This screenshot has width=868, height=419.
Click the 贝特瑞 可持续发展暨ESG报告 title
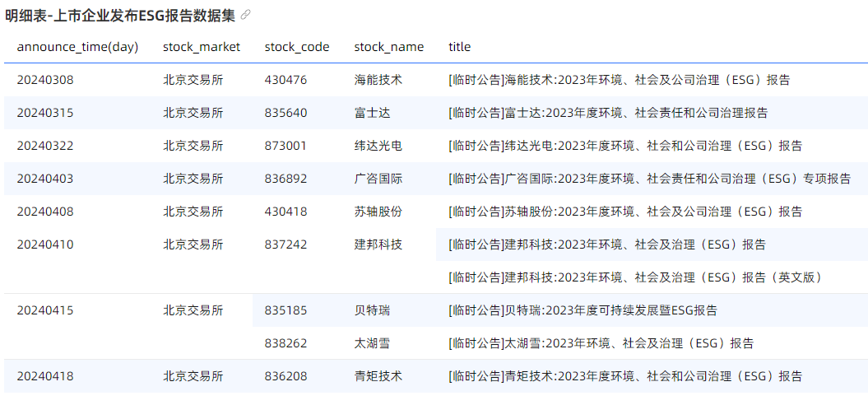583,310
